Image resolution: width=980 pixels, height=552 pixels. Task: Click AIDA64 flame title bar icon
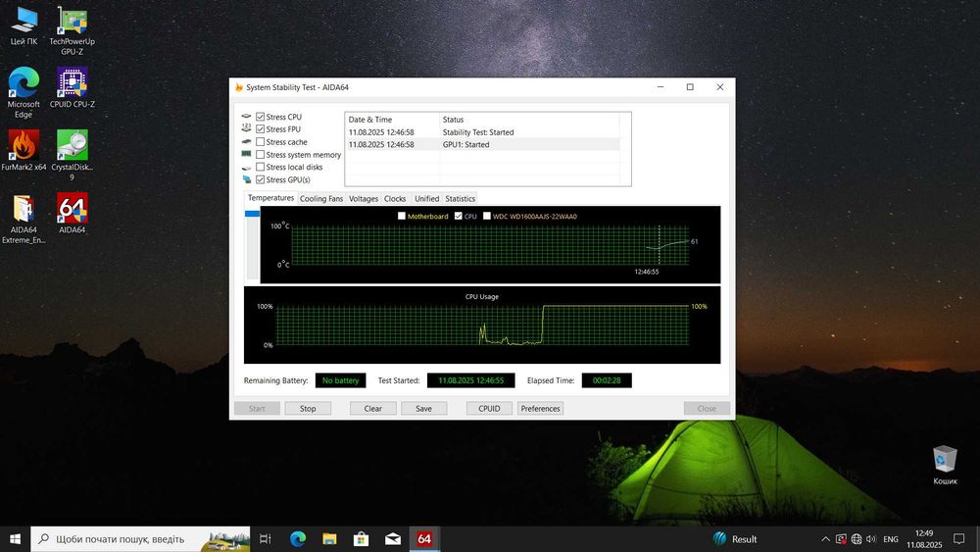(x=239, y=87)
